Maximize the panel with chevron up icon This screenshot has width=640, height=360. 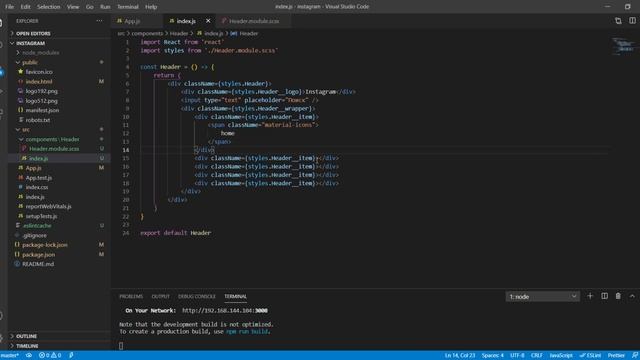point(632,296)
